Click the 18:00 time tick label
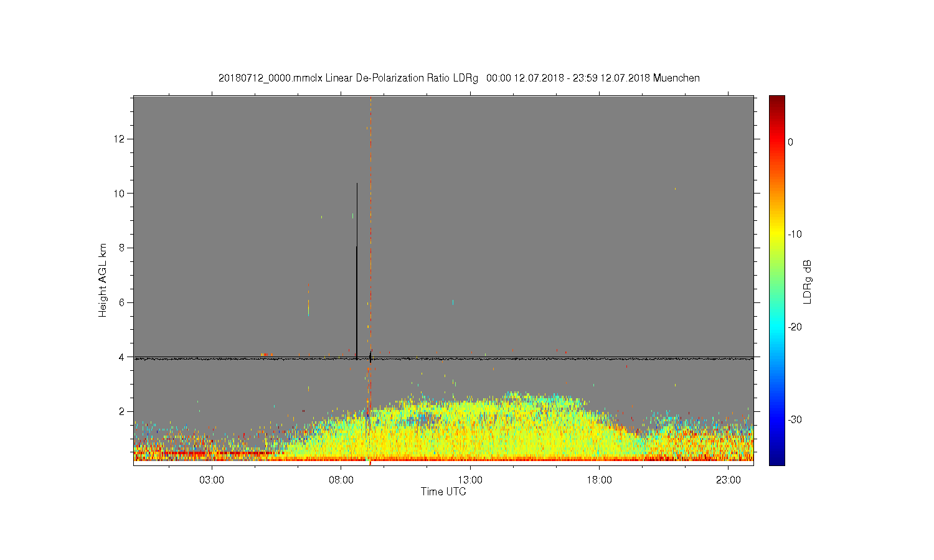This screenshot has width=934, height=560. point(600,480)
